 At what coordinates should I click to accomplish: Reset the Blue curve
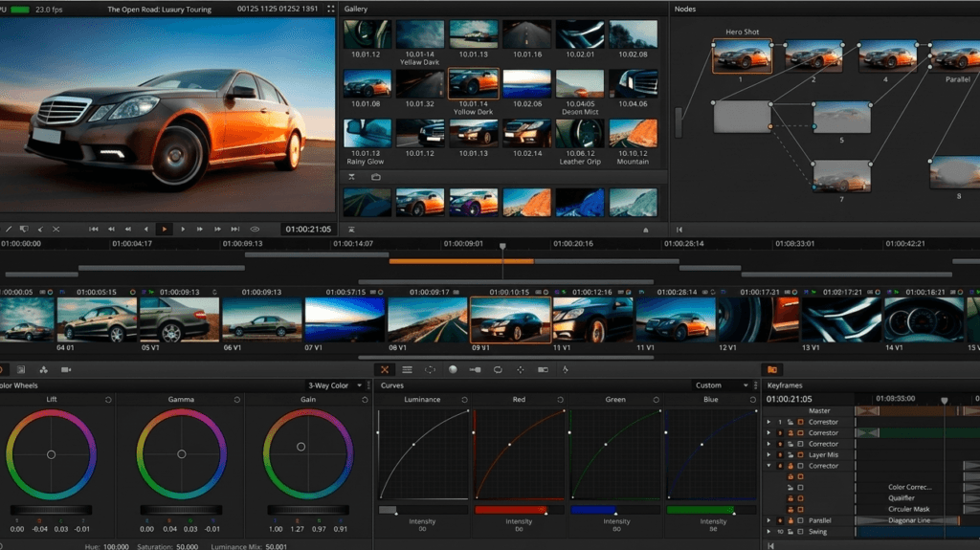(752, 400)
